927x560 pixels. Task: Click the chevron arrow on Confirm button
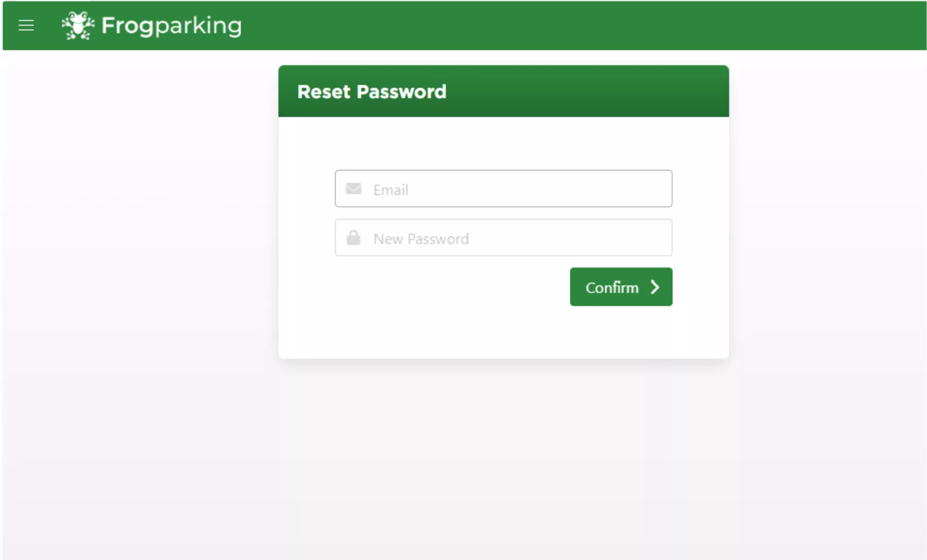point(655,287)
